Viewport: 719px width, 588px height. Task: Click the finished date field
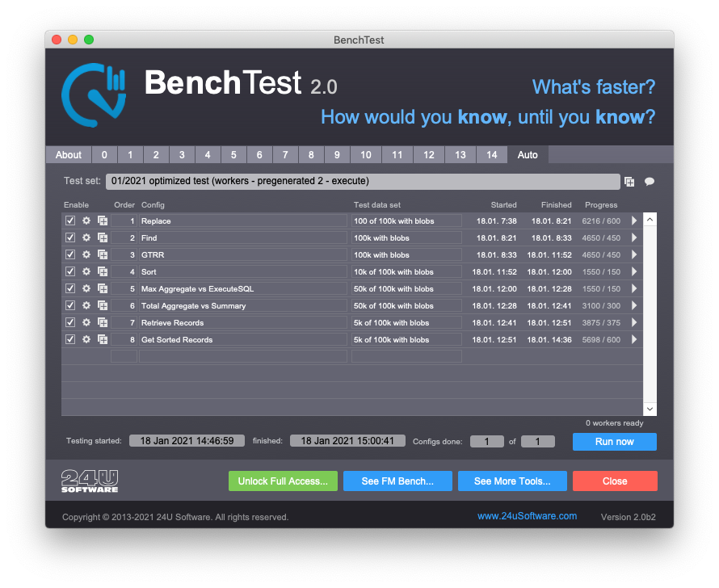(347, 441)
